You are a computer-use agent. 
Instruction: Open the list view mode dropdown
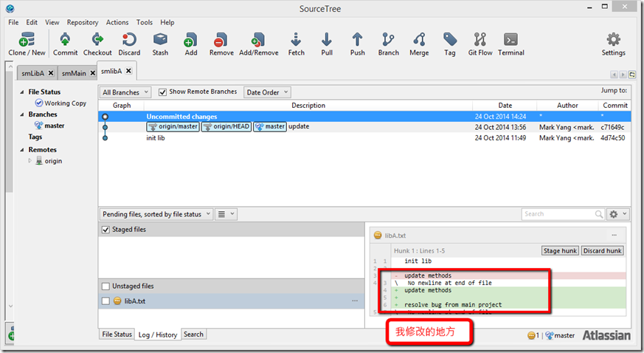click(x=226, y=214)
